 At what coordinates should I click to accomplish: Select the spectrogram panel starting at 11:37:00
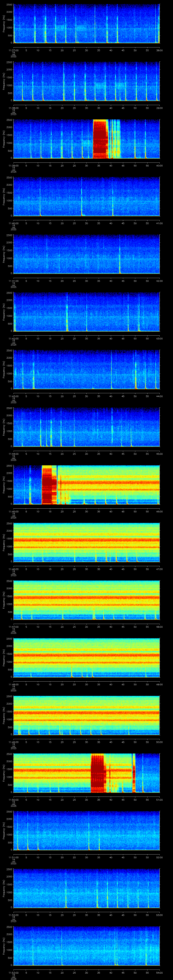(x=87, y=24)
